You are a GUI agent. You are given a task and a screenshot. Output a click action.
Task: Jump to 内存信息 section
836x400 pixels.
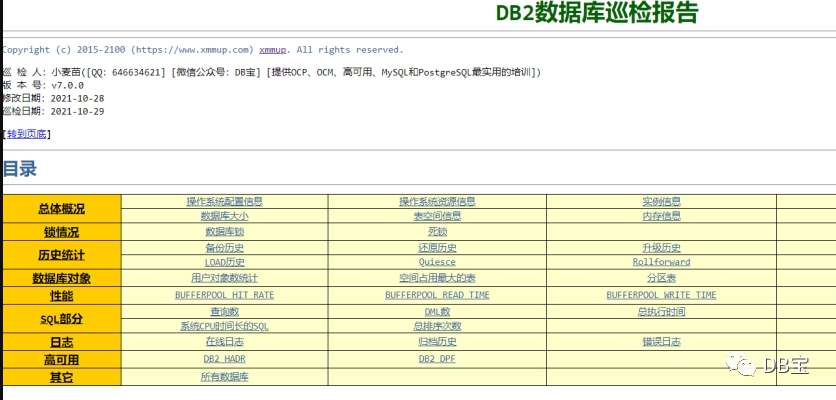coord(661,216)
